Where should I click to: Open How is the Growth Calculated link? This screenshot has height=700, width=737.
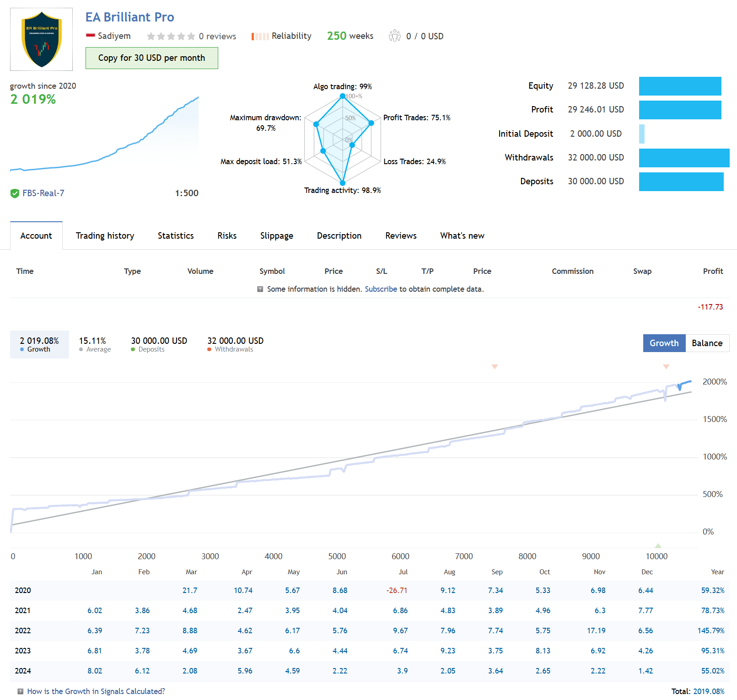click(96, 691)
